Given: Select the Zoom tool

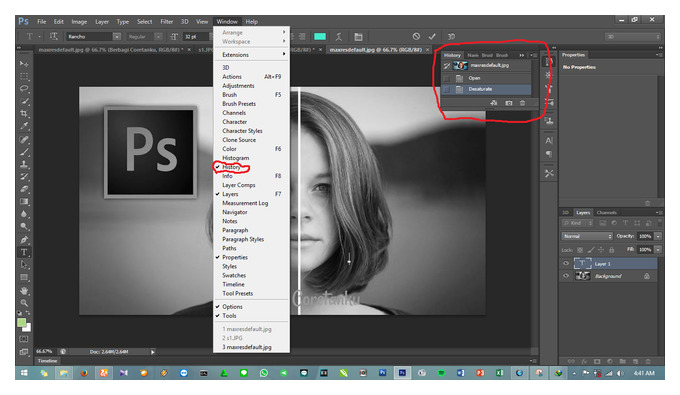Looking at the screenshot, I should (24, 303).
